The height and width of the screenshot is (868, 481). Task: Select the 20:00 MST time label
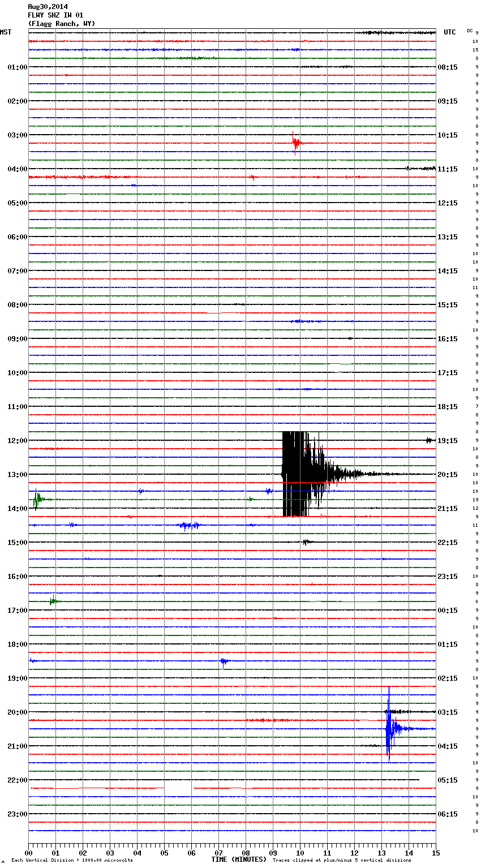click(18, 712)
